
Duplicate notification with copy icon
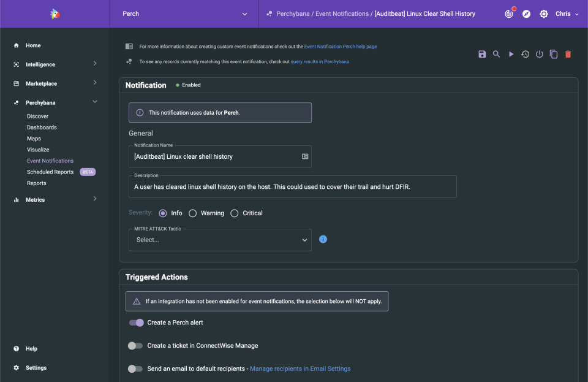point(554,54)
